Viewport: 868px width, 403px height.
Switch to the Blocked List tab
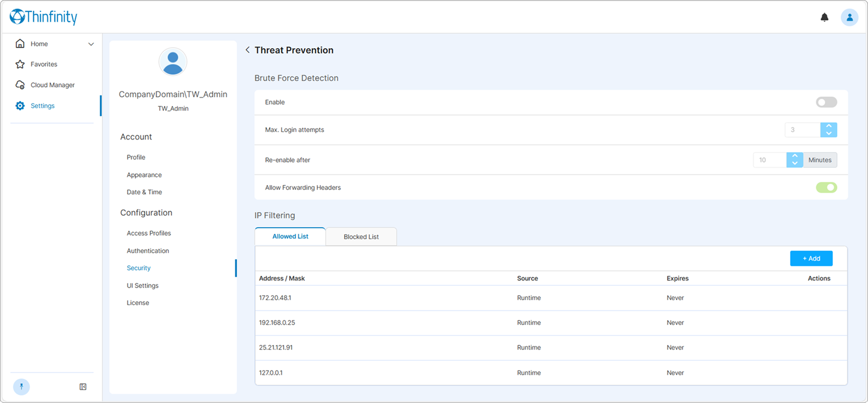coord(361,237)
